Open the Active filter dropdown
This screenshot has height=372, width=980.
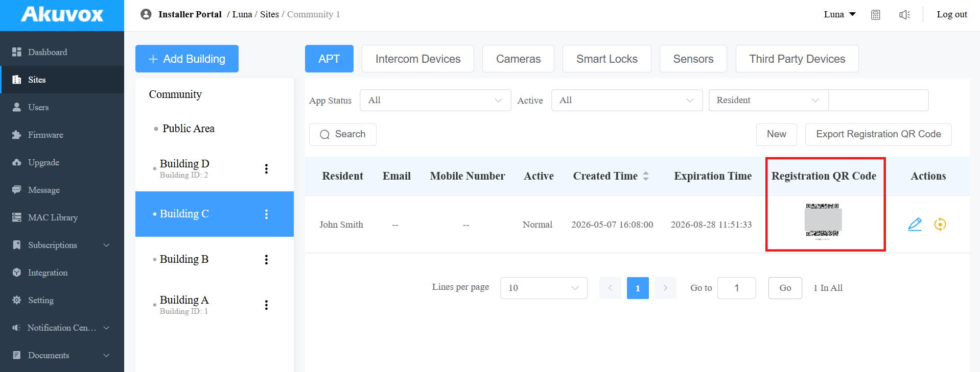click(627, 101)
